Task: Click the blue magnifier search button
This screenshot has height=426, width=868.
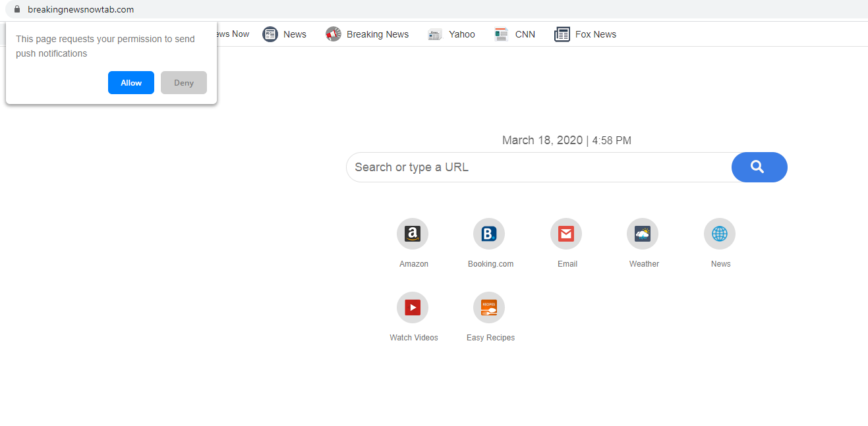Action: pyautogui.click(x=759, y=167)
